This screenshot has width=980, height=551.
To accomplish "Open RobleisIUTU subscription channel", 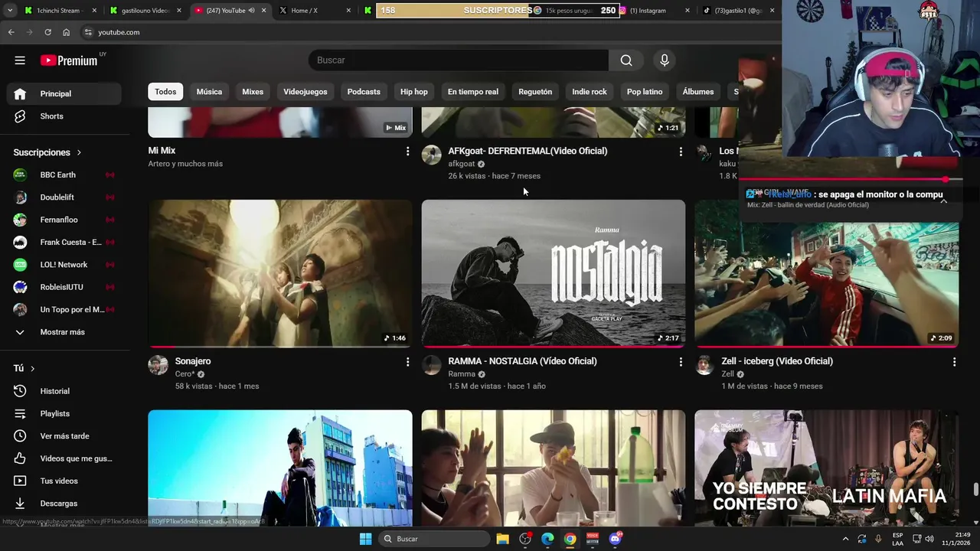I will coord(64,287).
